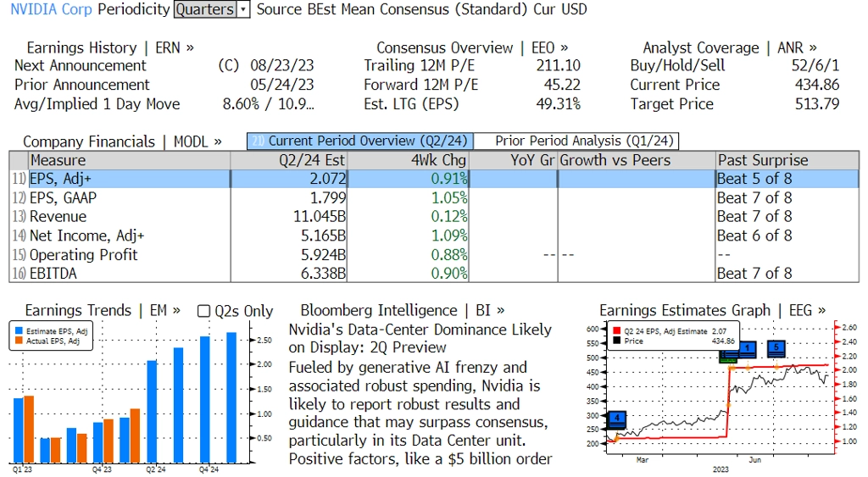The width and height of the screenshot is (868, 477).
Task: Click the Prior Announcement date 05/24/23
Action: (x=281, y=85)
